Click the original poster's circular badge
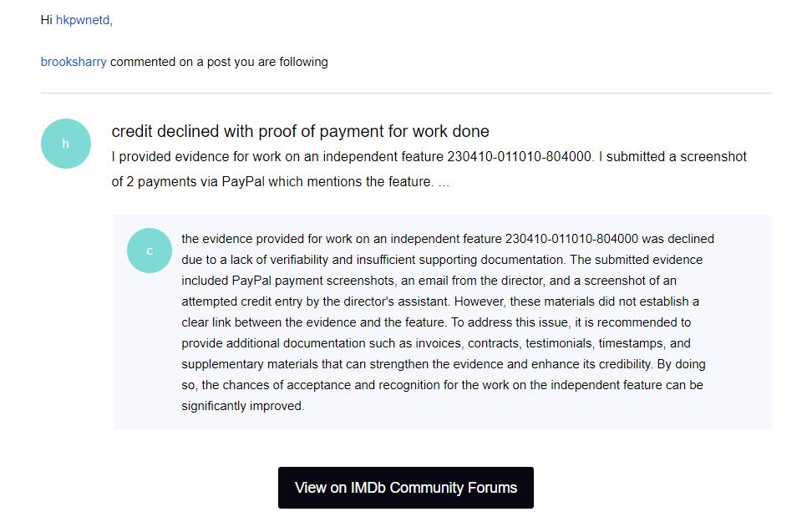Image resolution: width=812 pixels, height=527 pixels. (x=65, y=143)
